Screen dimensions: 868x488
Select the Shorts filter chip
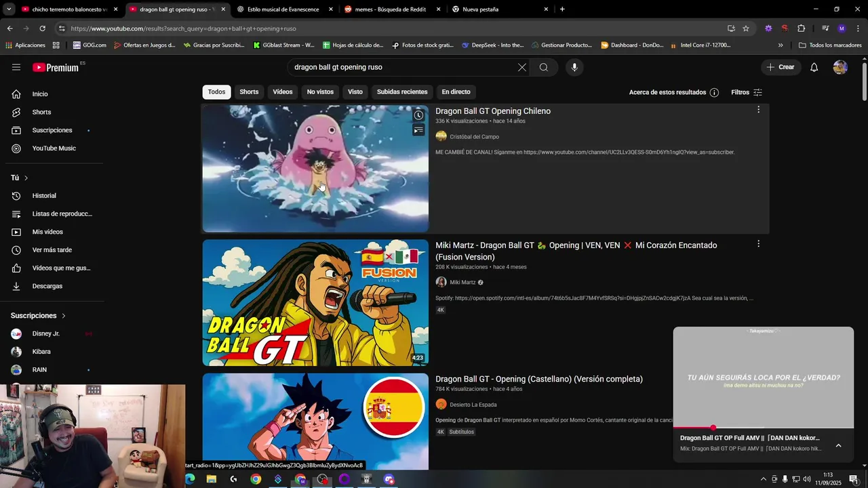[249, 92]
